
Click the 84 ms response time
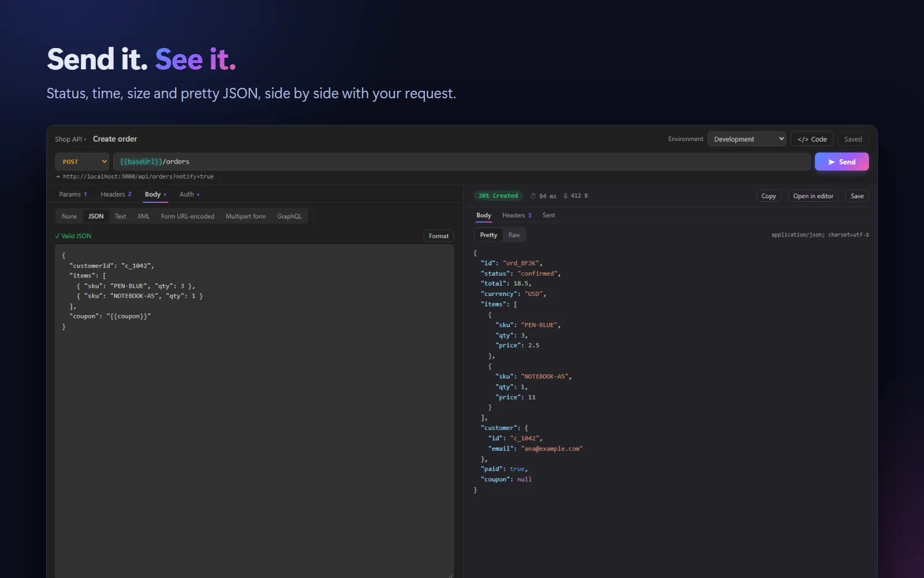pos(543,196)
